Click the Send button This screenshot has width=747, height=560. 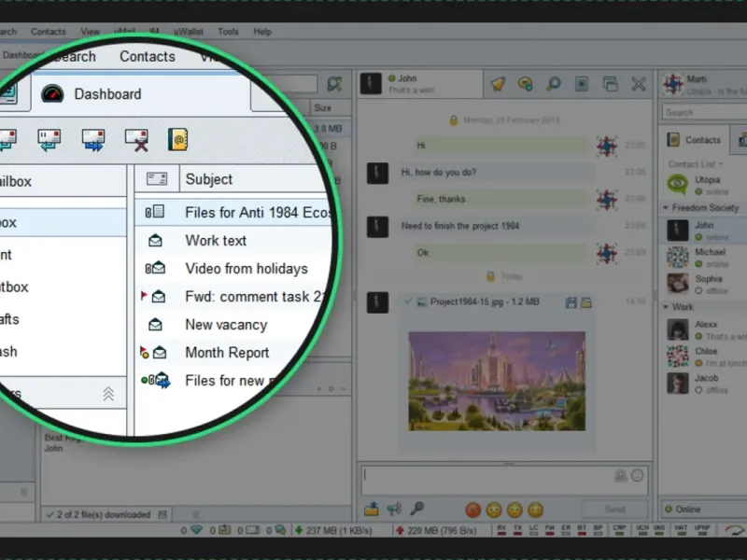point(614,509)
